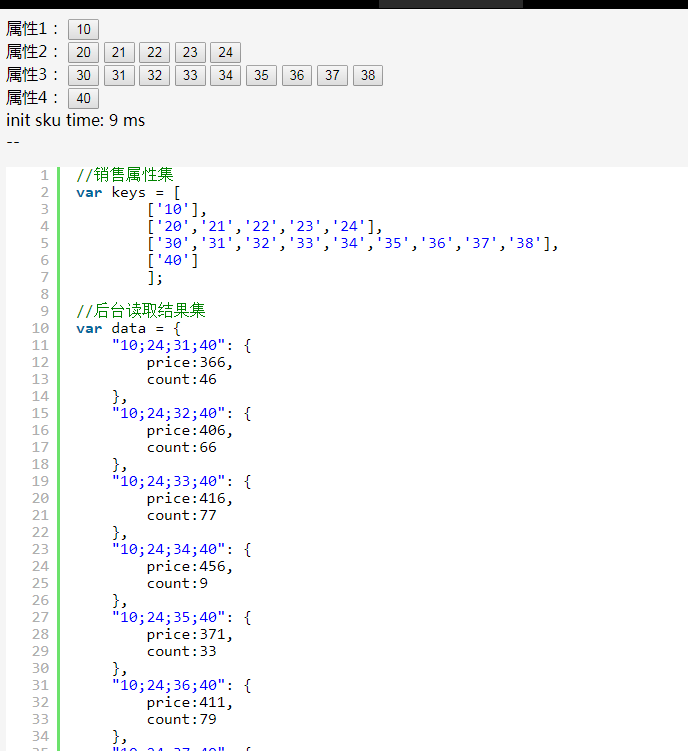Click the 36 button in 属性3
Viewport: 688px width, 751px height.
coord(297,75)
